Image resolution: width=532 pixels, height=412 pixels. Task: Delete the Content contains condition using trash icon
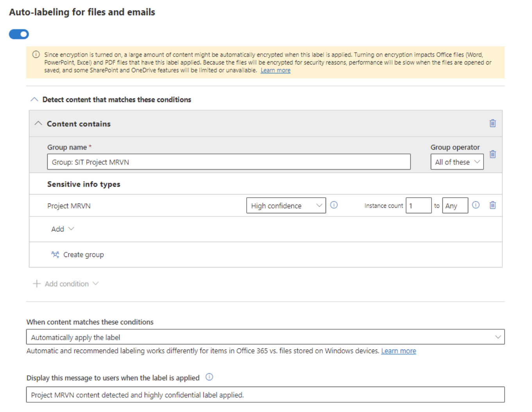pyautogui.click(x=493, y=123)
